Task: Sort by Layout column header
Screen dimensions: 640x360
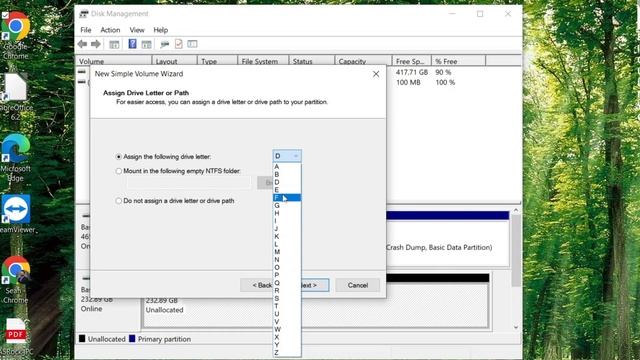Action: point(174,61)
